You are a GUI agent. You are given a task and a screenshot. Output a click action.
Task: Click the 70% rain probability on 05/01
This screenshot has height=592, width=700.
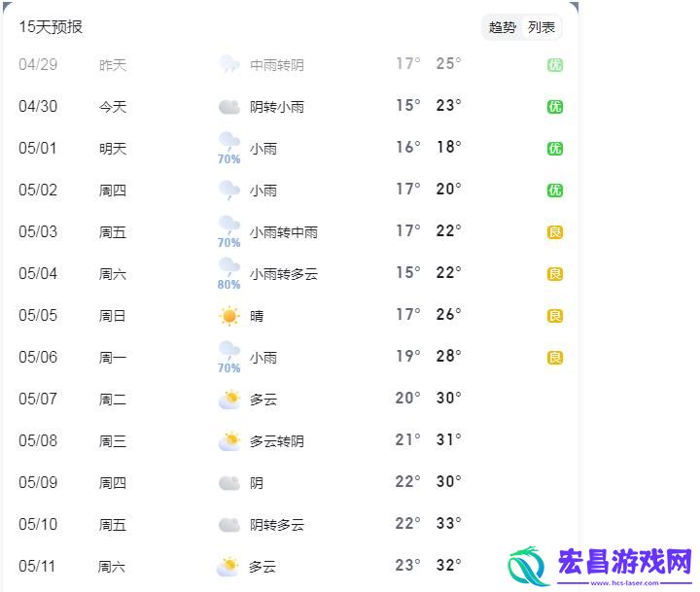click(228, 159)
